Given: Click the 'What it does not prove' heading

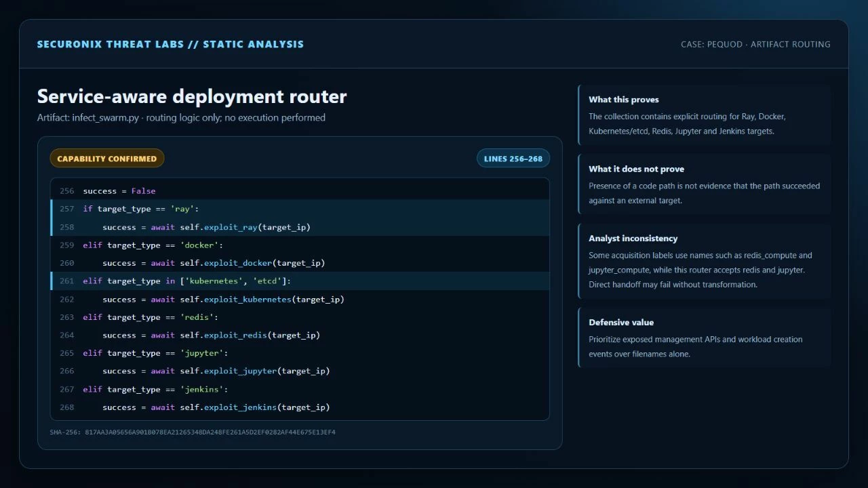Looking at the screenshot, I should click(636, 169).
